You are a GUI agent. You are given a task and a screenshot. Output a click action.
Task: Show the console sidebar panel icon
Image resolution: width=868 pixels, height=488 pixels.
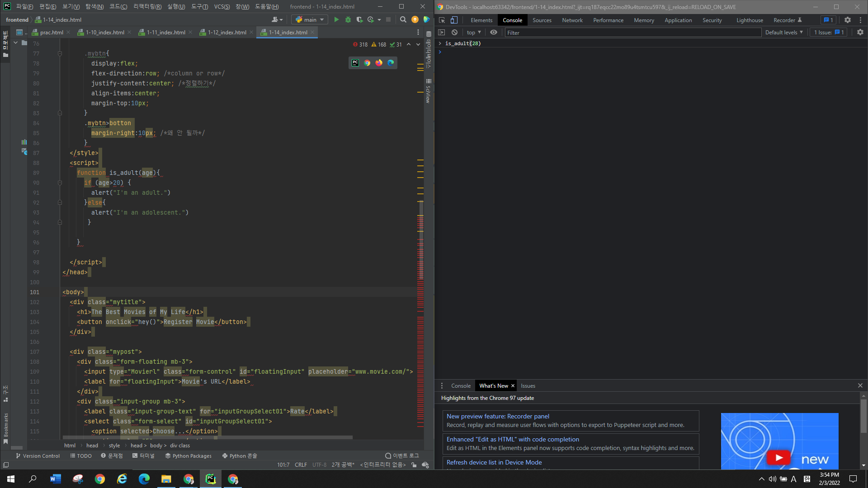coord(442,32)
